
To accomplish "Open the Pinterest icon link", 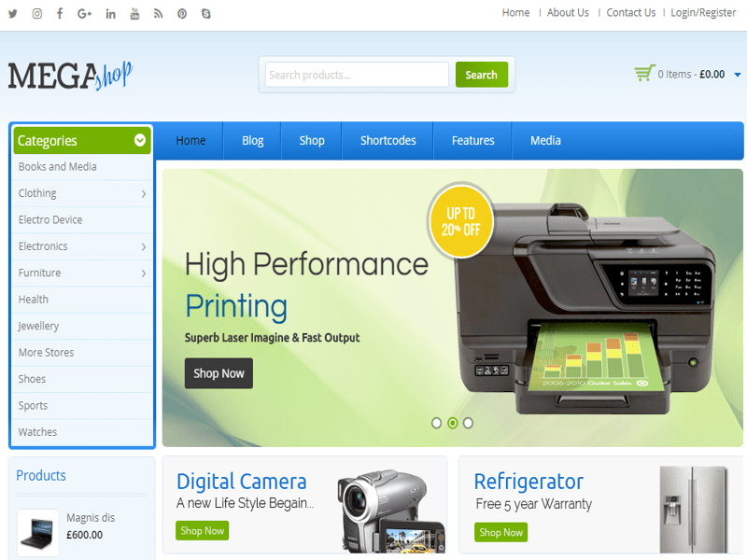I will pos(182,13).
